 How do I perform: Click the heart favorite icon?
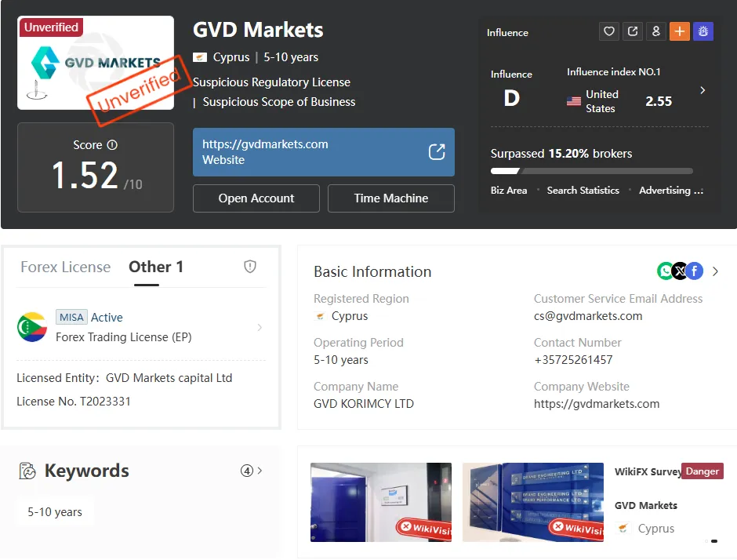point(609,31)
